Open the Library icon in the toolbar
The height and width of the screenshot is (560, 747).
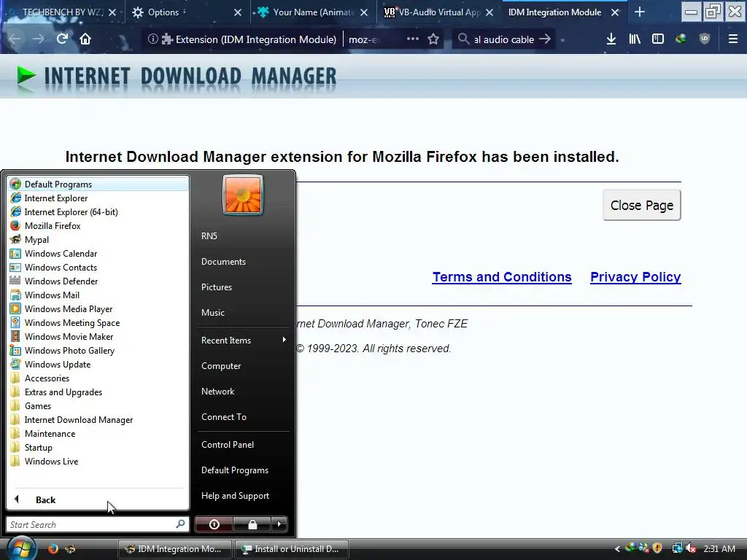[635, 39]
